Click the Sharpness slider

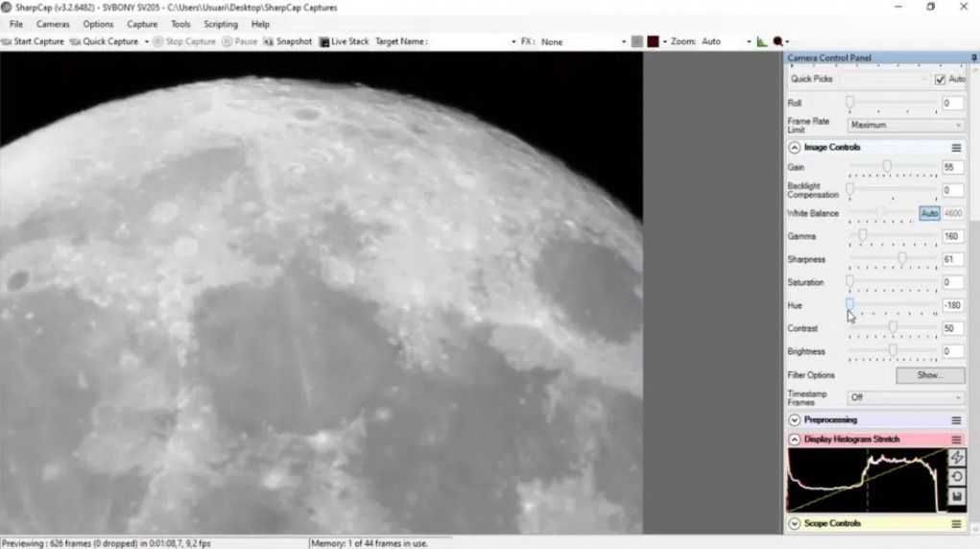[893, 259]
